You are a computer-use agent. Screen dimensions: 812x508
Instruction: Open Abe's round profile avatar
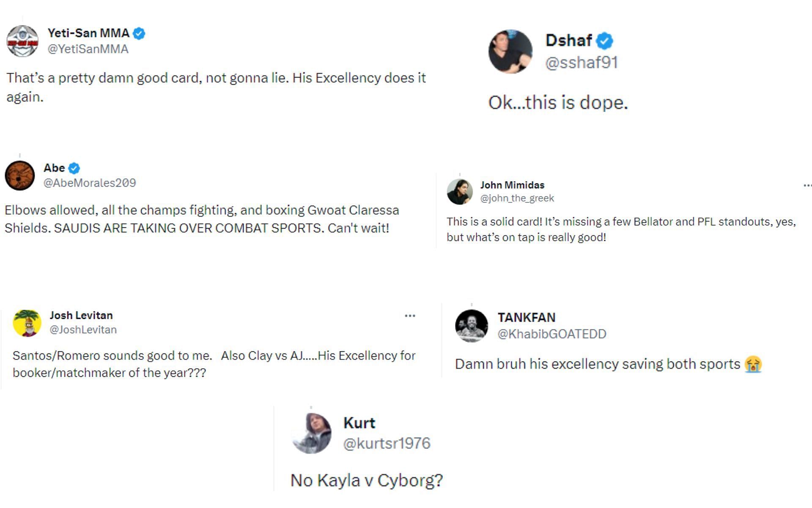pos(20,175)
